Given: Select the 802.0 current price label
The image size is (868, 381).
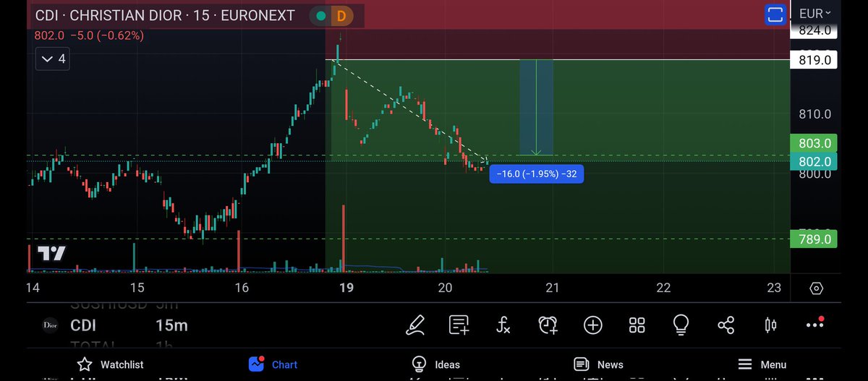Looking at the screenshot, I should (813, 162).
